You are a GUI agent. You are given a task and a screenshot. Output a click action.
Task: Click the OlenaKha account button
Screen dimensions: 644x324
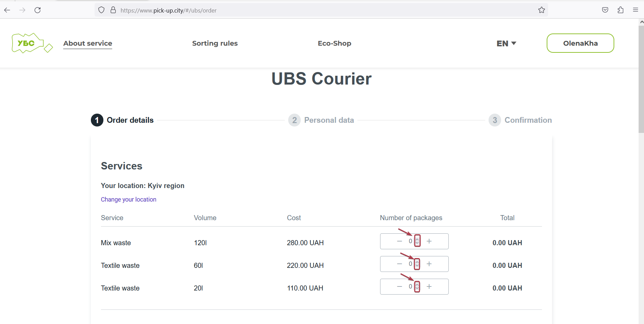580,43
